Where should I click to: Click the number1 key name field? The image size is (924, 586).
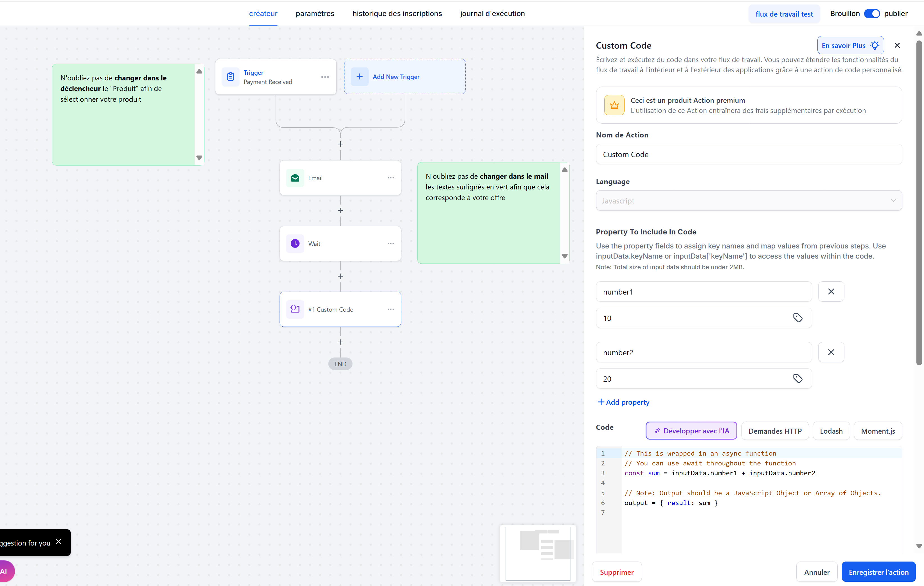pyautogui.click(x=704, y=291)
